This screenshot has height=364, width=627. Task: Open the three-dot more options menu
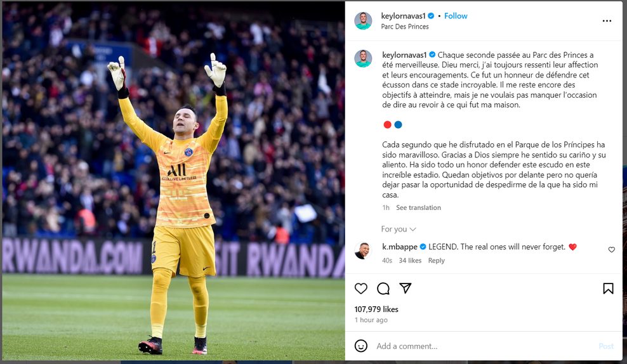[607, 21]
